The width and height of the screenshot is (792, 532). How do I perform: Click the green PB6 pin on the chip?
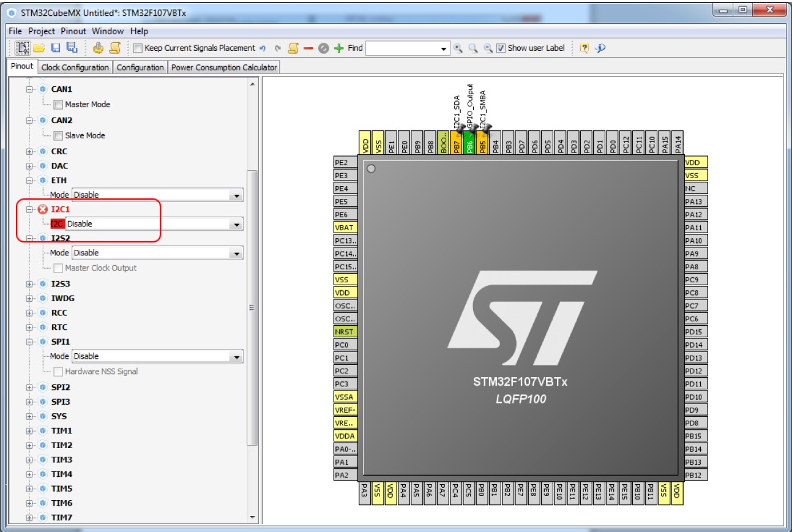coord(469,143)
